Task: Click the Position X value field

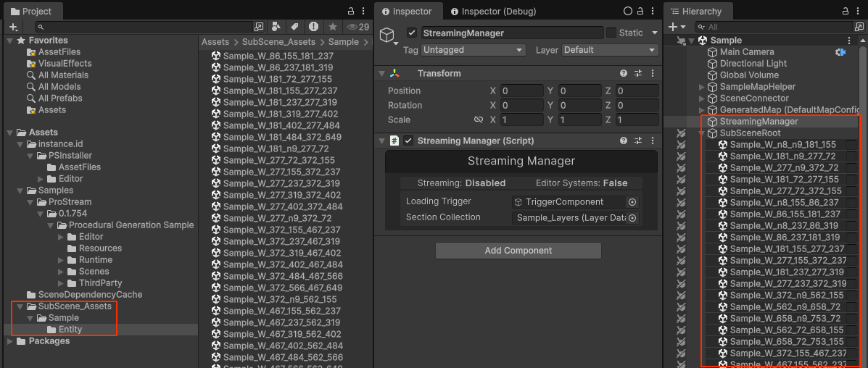Action: click(x=522, y=91)
